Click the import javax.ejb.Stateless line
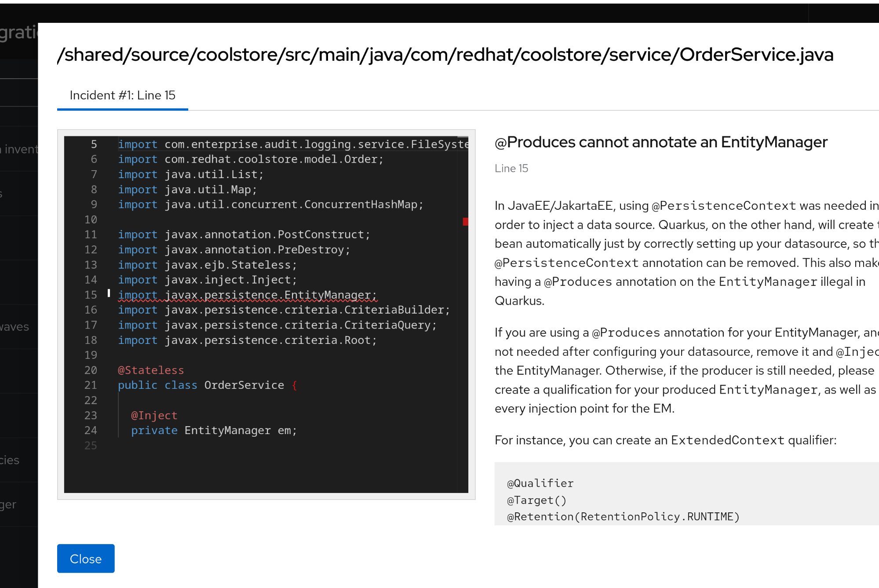 tap(207, 265)
